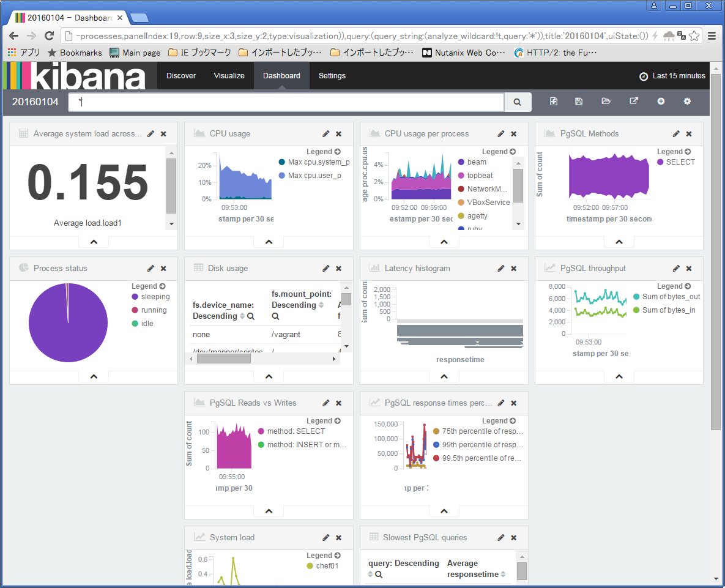Click the query search input field

[x=286, y=102]
